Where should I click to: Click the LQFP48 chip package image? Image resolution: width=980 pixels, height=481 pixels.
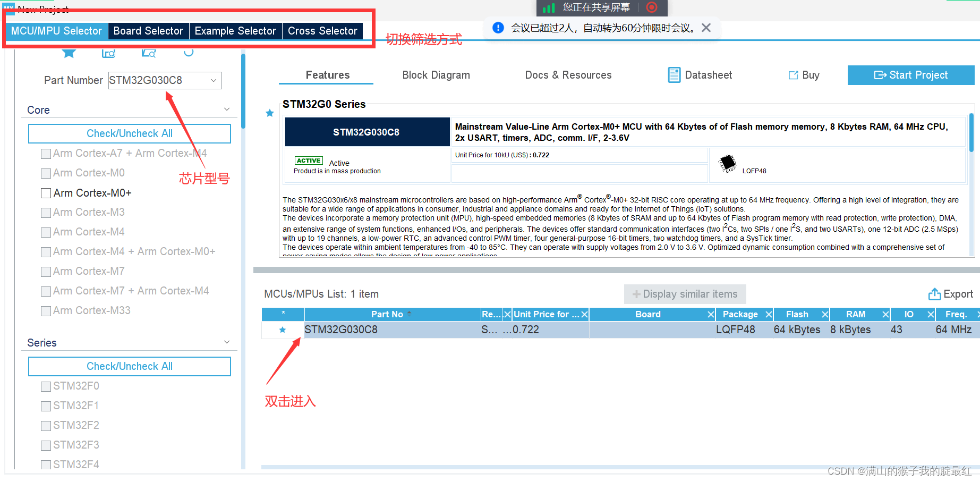point(727,163)
